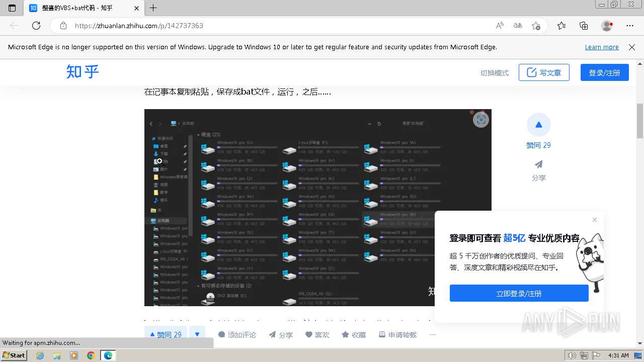Screen dimensions: 644x362
Task: Click the 登录/注册 header button
Action: 605,72
